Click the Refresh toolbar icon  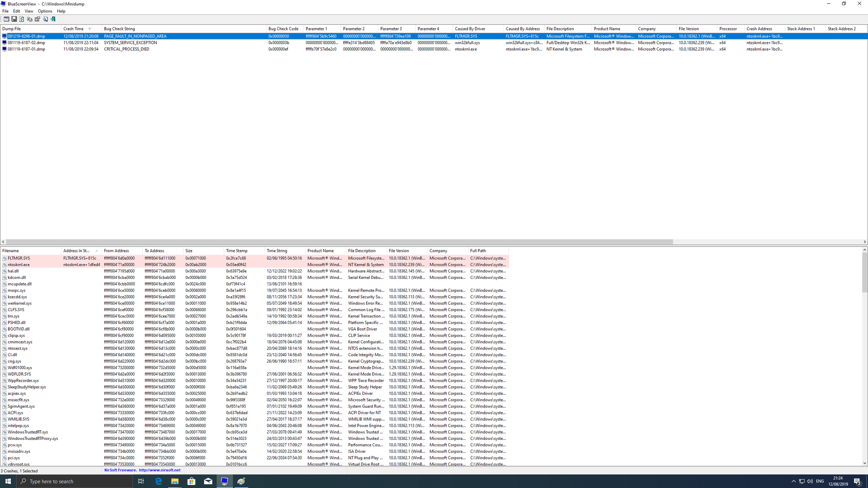pos(22,19)
